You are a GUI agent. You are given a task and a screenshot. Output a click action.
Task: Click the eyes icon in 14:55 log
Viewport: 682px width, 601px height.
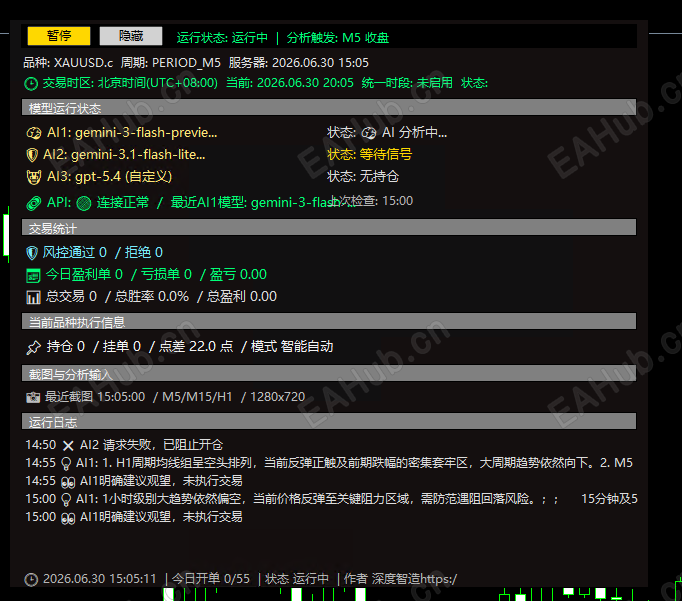click(68, 482)
